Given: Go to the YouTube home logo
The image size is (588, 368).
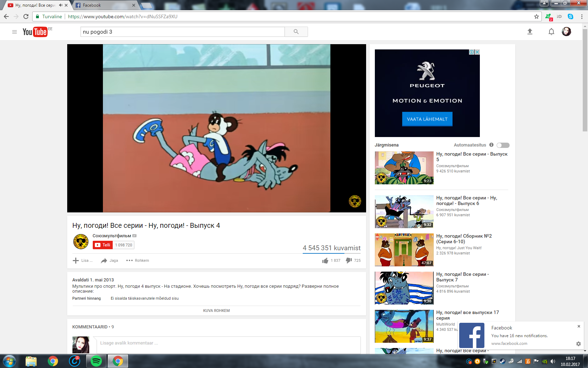Looking at the screenshot, I should (35, 32).
